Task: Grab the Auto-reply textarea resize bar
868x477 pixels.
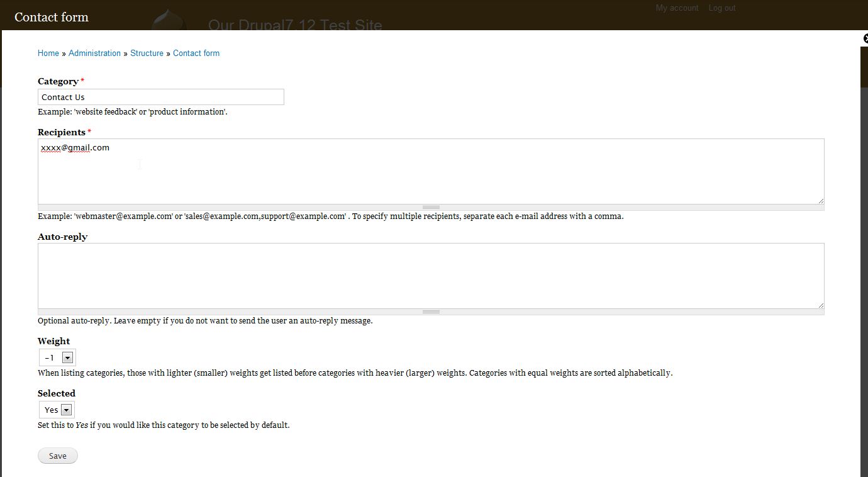Action: (x=431, y=311)
